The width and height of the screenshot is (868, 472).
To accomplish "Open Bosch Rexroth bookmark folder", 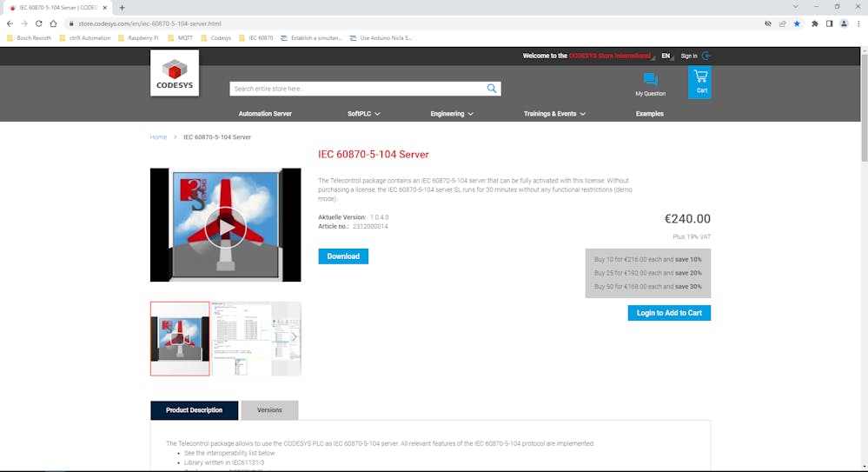I will pyautogui.click(x=29, y=38).
